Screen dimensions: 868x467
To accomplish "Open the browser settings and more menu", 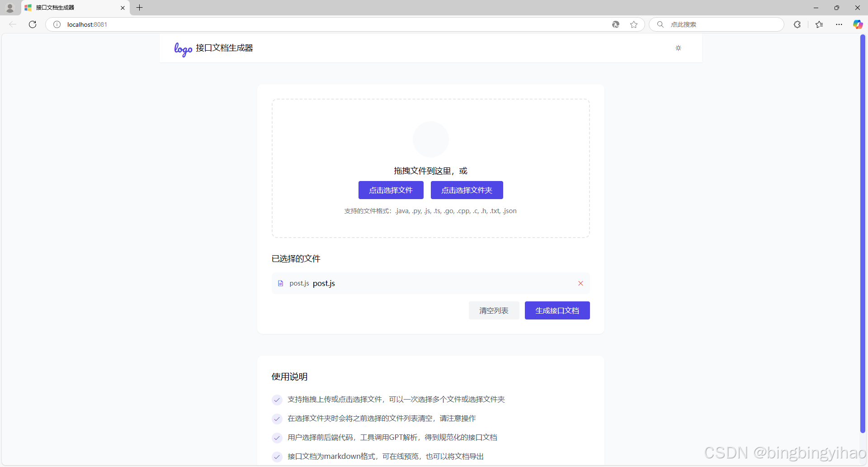I will coord(839,24).
